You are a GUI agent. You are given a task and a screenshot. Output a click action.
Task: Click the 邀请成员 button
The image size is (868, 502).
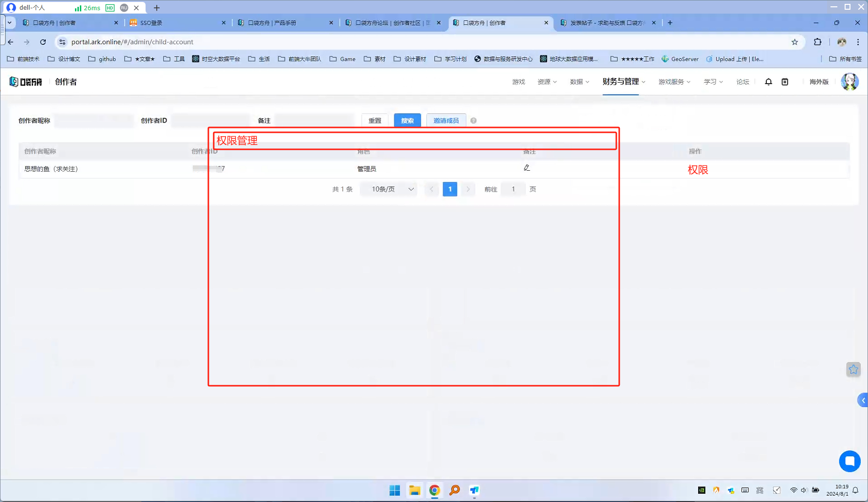tap(446, 121)
